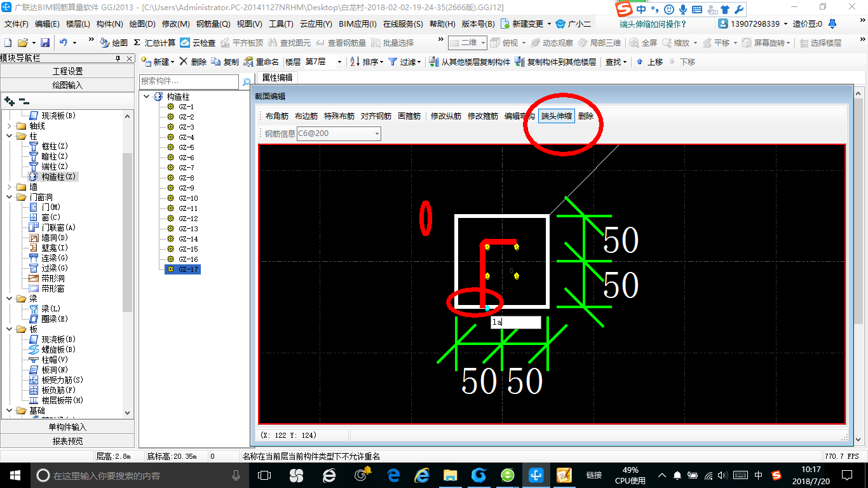Click the new file icon
Viewport: 868px width, 488px height.
(x=8, y=43)
